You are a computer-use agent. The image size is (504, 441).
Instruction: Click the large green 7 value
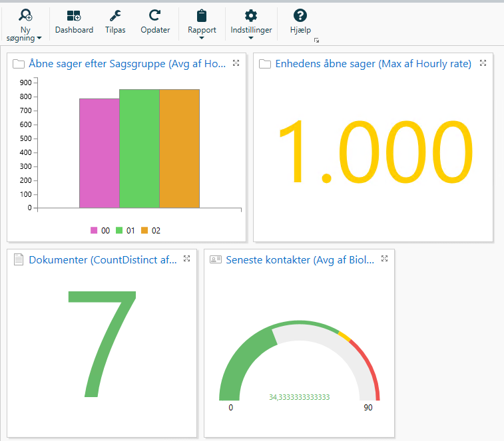pyautogui.click(x=103, y=344)
